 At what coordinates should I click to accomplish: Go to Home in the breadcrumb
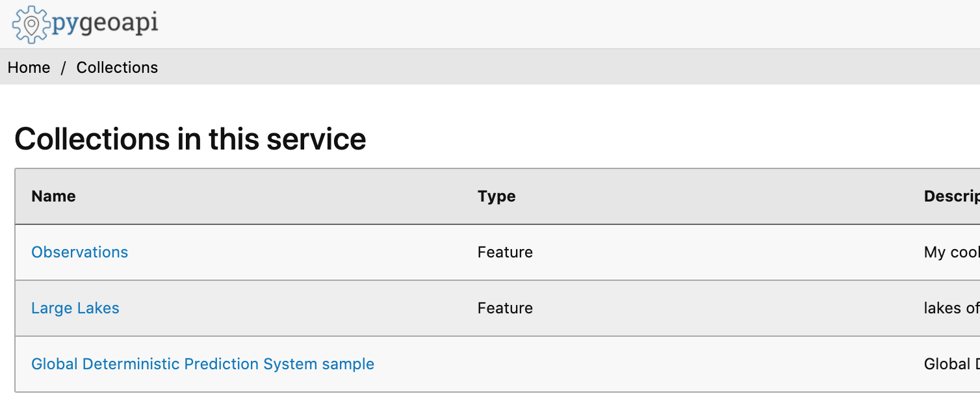tap(29, 68)
